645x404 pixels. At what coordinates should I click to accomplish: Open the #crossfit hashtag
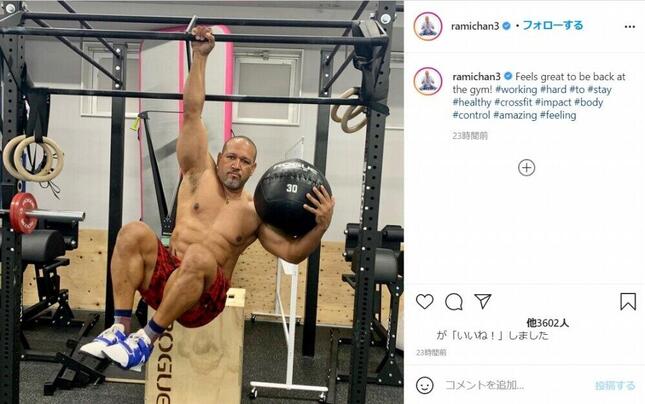[x=513, y=102]
